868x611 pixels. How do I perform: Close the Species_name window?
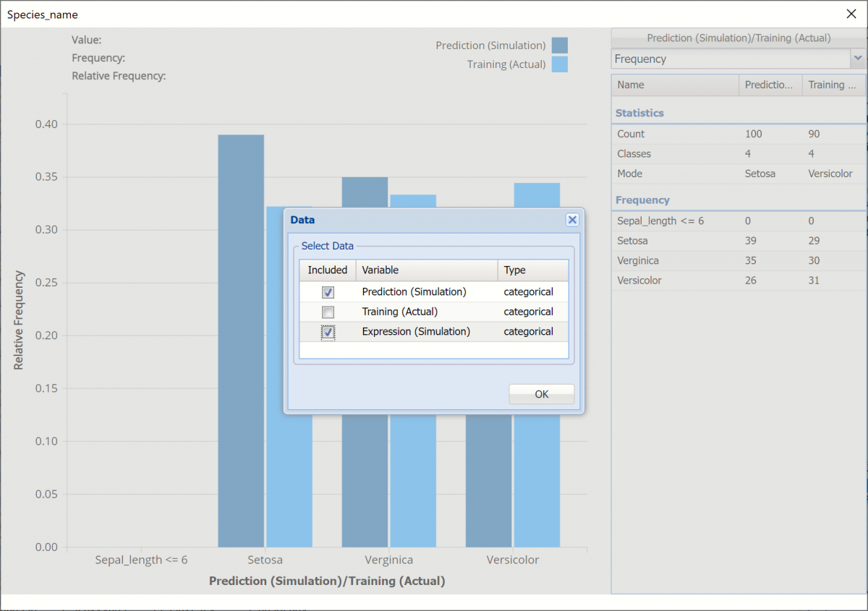(x=851, y=14)
